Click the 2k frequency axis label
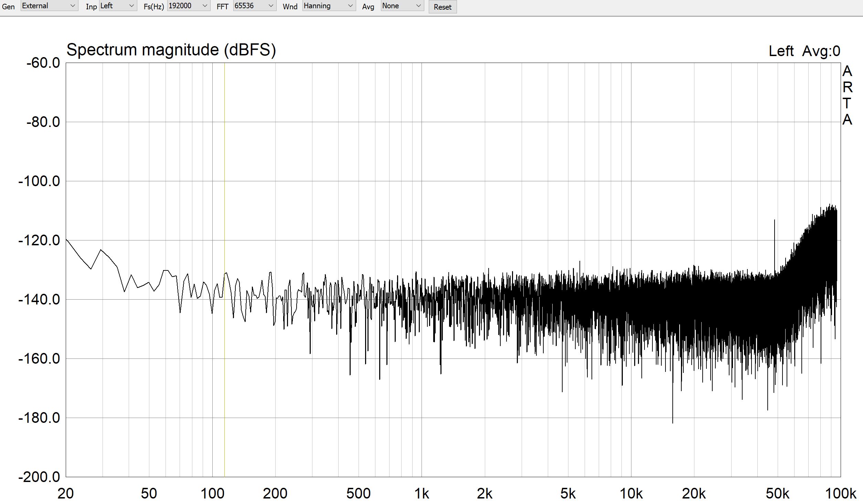Viewport: 863px width, 504px height. (x=484, y=494)
